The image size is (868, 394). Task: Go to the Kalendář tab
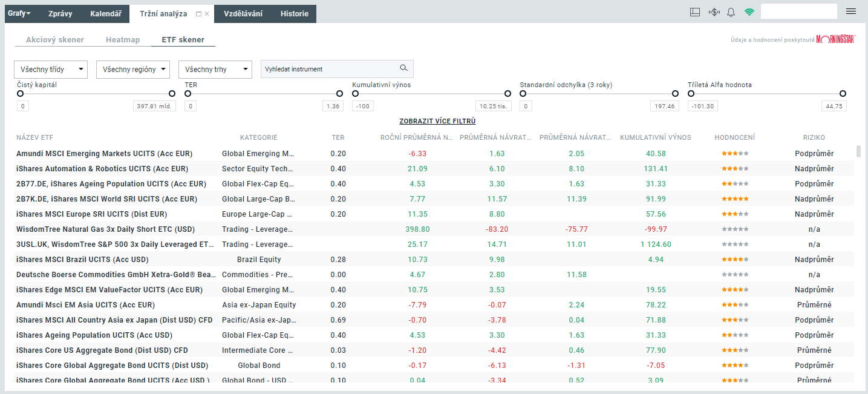coord(106,13)
